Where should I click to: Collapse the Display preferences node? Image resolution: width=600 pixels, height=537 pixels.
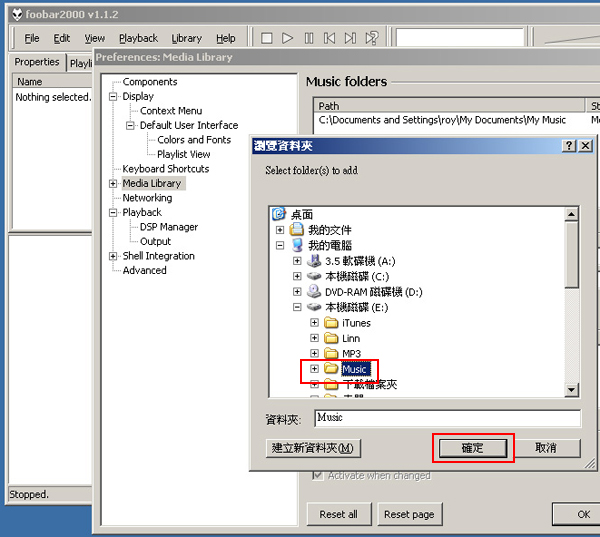tap(113, 96)
